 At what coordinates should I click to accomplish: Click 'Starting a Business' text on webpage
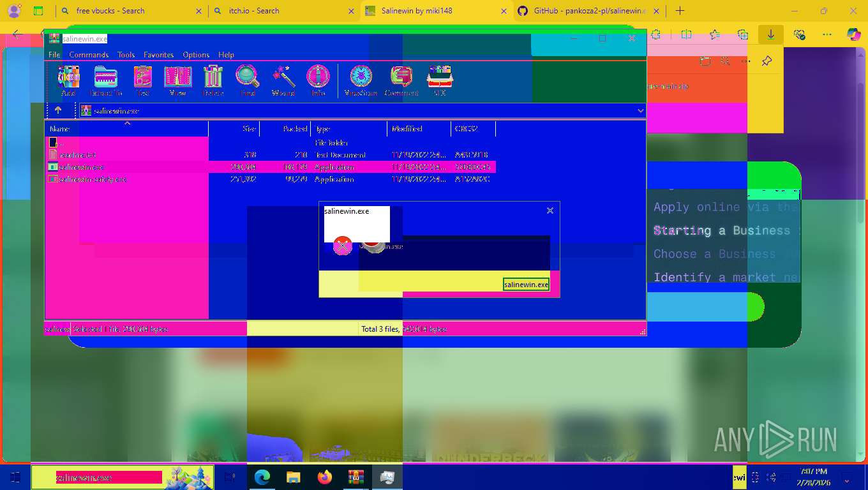tap(722, 230)
